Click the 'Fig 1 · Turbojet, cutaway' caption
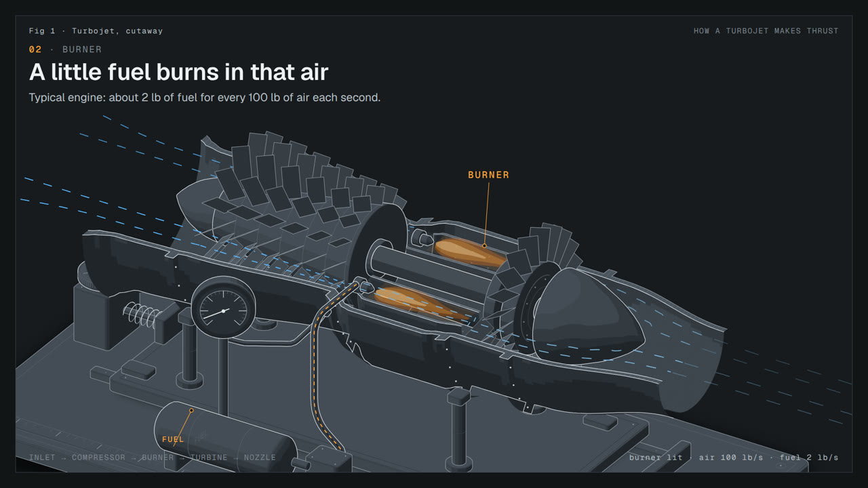 point(96,31)
